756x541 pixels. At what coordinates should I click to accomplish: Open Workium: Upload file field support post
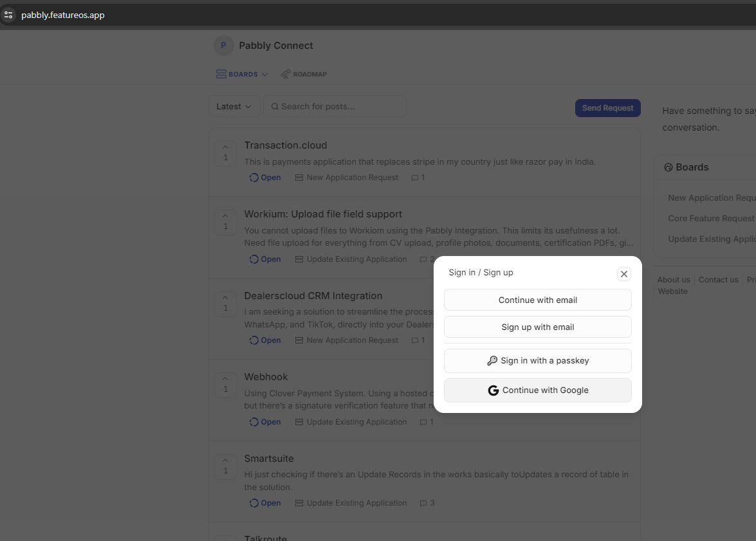[323, 214]
